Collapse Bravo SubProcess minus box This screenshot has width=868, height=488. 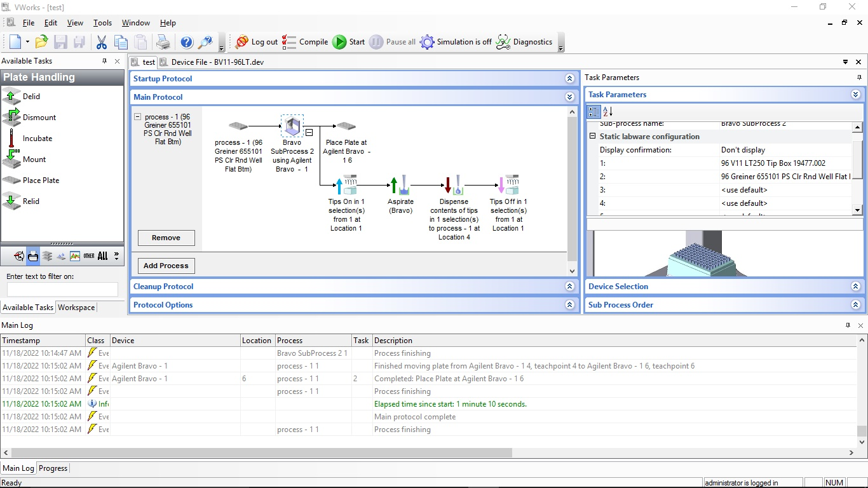coord(309,133)
